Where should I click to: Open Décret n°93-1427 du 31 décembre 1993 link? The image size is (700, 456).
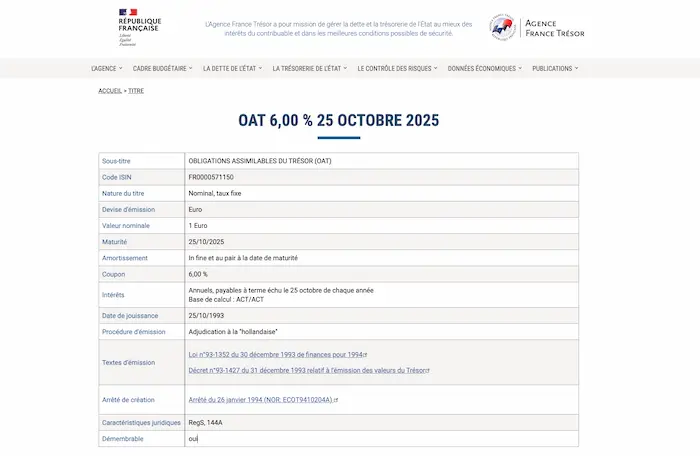click(306, 370)
